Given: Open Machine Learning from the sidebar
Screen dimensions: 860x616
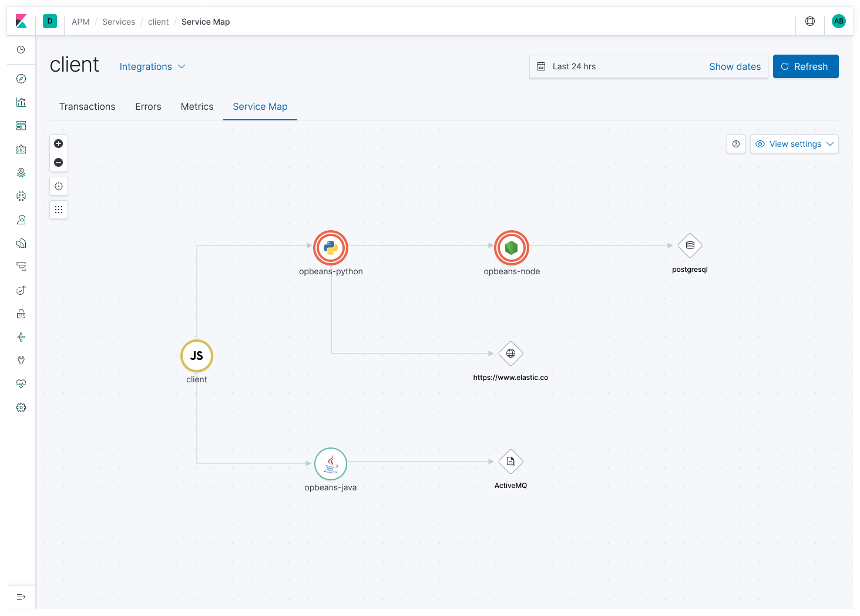Looking at the screenshot, I should (x=21, y=196).
